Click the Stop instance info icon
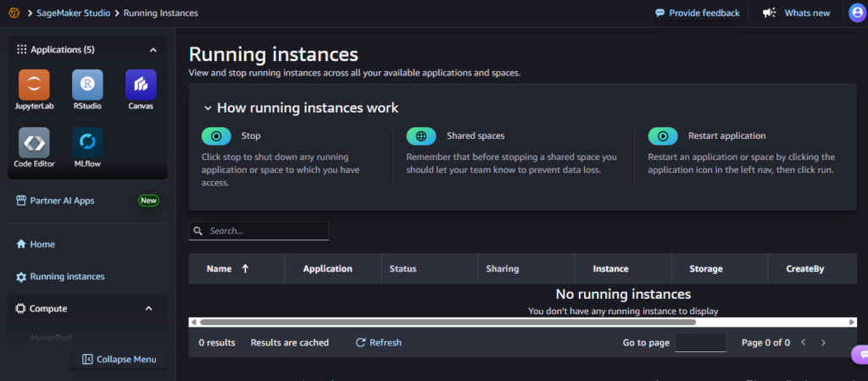This screenshot has width=868, height=381. (216, 136)
